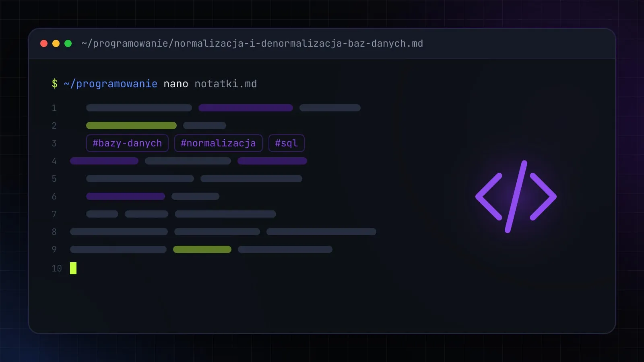Click the red close window dot
This screenshot has width=644, height=362.
coord(44,43)
